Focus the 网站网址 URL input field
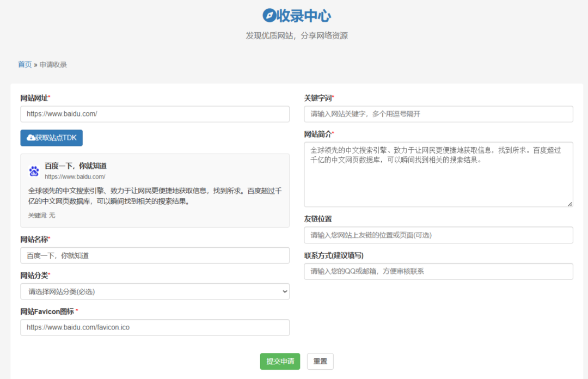The width and height of the screenshot is (588, 379). coord(155,114)
